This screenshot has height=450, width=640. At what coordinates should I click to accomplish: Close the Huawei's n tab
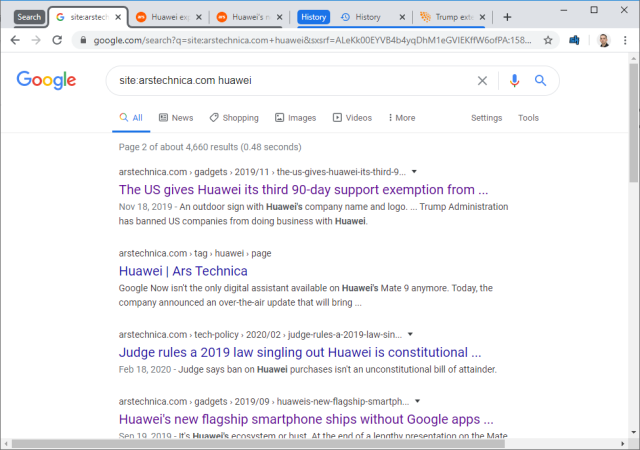[280, 17]
